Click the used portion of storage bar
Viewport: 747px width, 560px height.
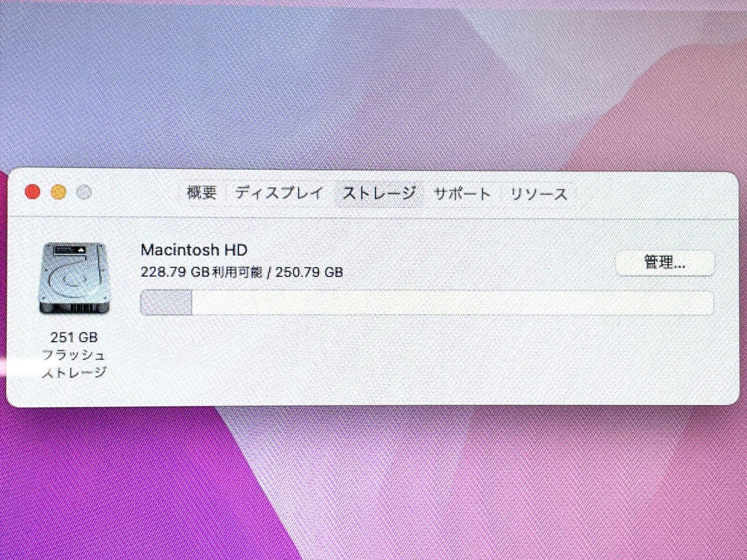(166, 302)
